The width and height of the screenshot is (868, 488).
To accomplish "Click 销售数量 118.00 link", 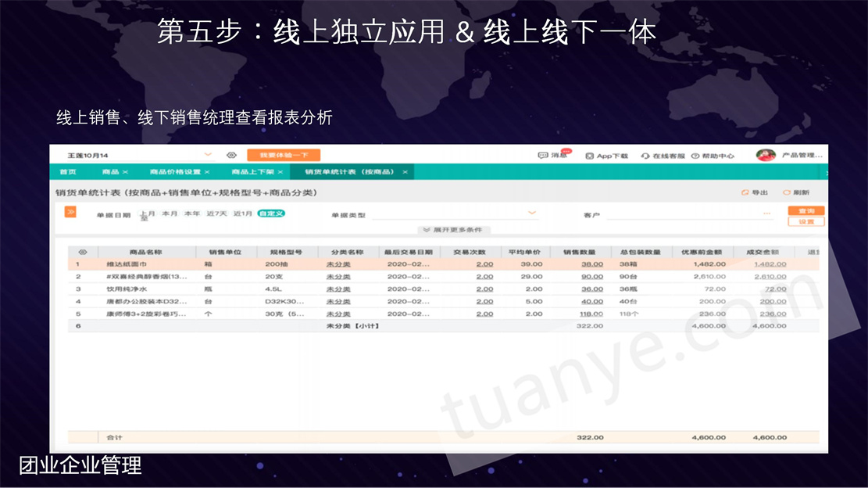I will pyautogui.click(x=591, y=314).
